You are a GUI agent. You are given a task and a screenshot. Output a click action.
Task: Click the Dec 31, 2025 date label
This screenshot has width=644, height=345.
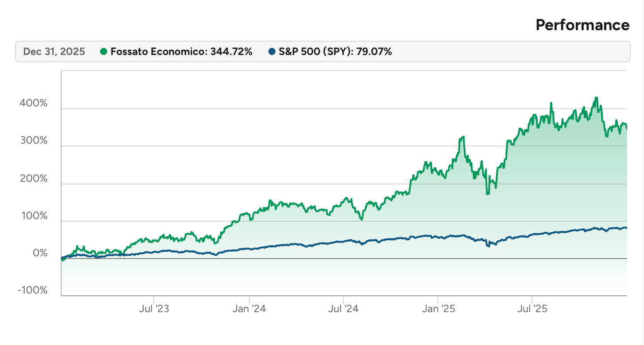[x=53, y=51]
